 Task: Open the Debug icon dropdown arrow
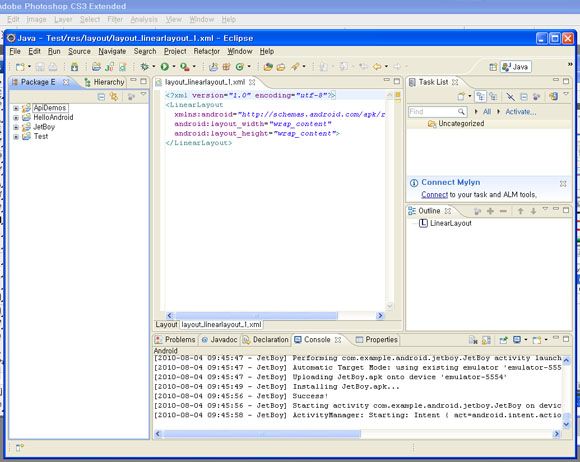154,67
